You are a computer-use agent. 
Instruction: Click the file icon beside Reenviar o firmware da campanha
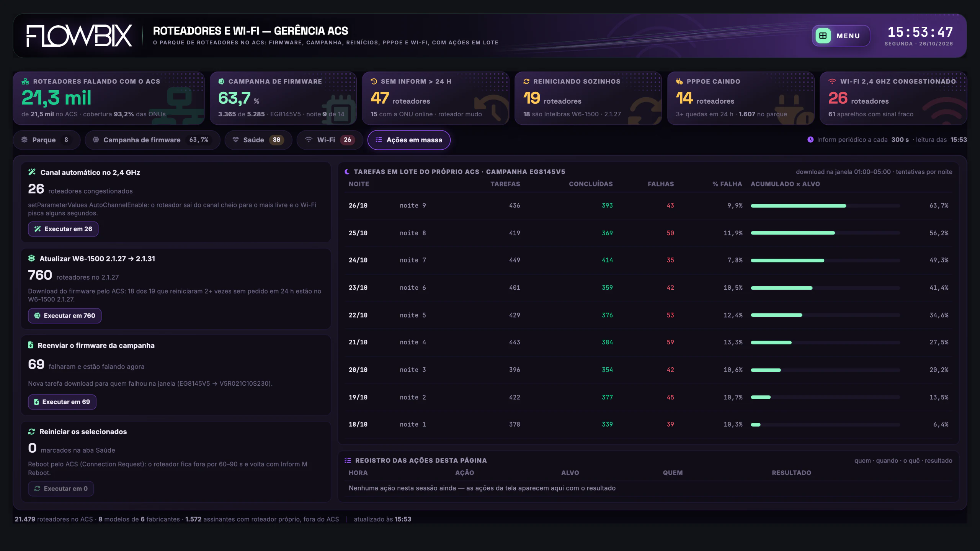pyautogui.click(x=31, y=345)
